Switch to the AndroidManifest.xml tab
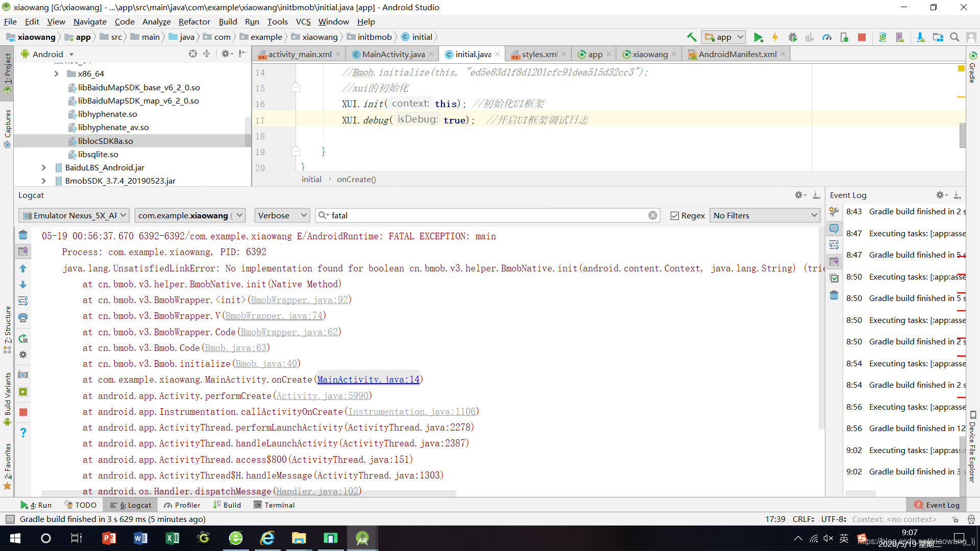980x551 pixels. pos(737,54)
